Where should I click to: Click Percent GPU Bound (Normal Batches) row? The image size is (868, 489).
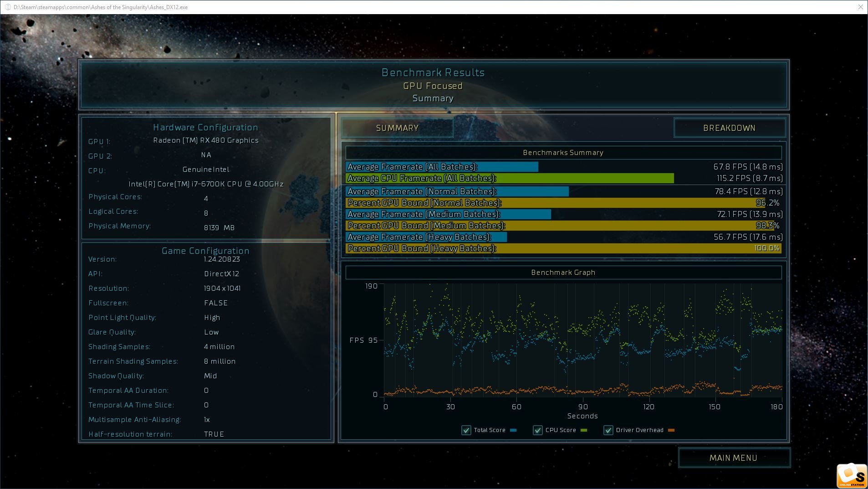coord(564,203)
